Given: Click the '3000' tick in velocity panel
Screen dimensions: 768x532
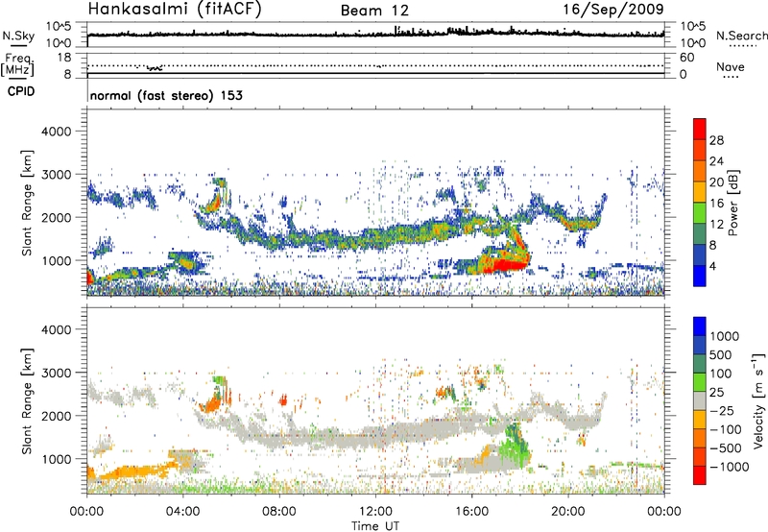Looking at the screenshot, I should coord(56,373).
